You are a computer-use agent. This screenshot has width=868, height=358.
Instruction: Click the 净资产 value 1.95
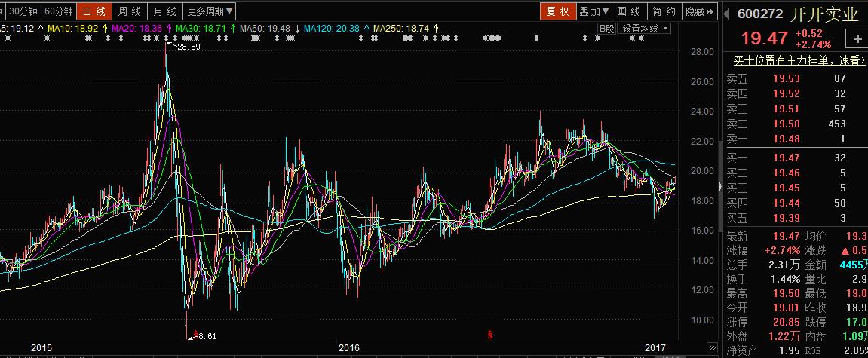pos(790,350)
